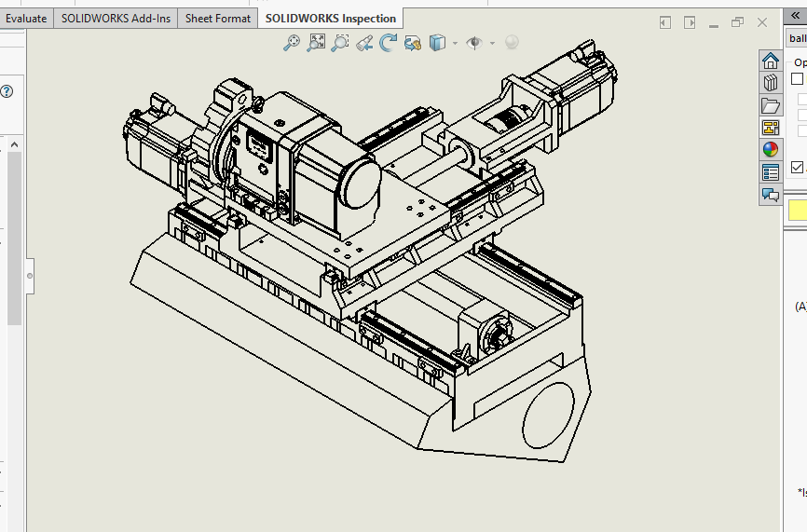Switch to SOLIDWORKS Add-Ins tab

tap(116, 19)
